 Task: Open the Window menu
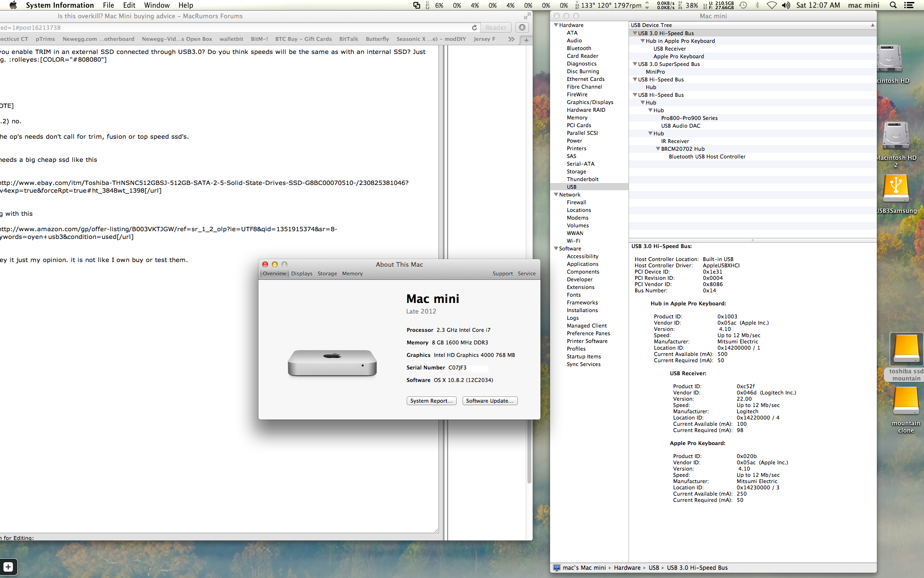pos(157,5)
